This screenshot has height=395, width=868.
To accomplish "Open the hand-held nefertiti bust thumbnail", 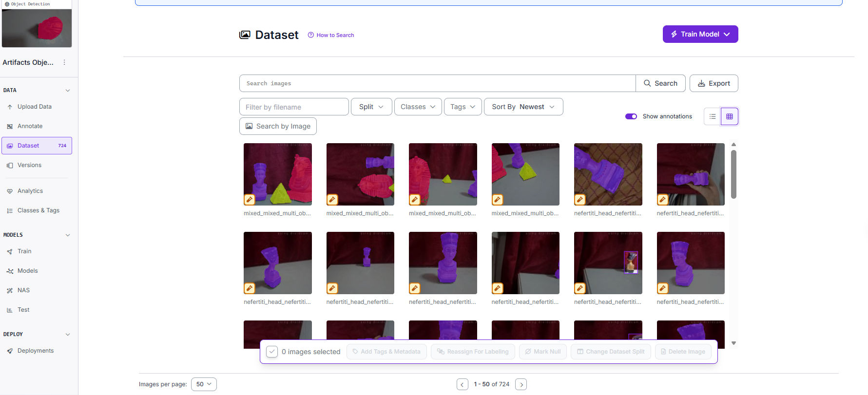I will click(x=691, y=174).
